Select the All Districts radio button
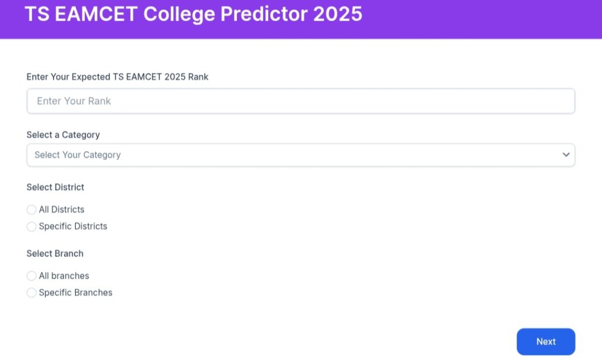The image size is (602, 364). [32, 210]
